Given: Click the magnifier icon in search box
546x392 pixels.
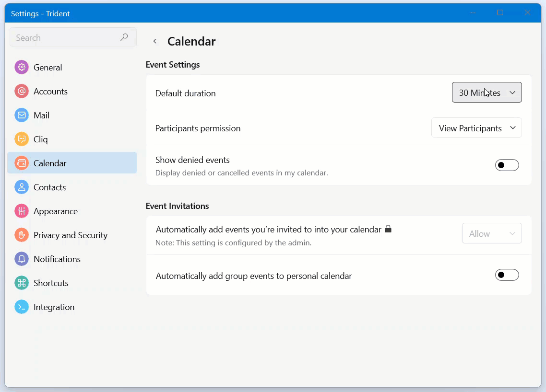Looking at the screenshot, I should [124, 37].
